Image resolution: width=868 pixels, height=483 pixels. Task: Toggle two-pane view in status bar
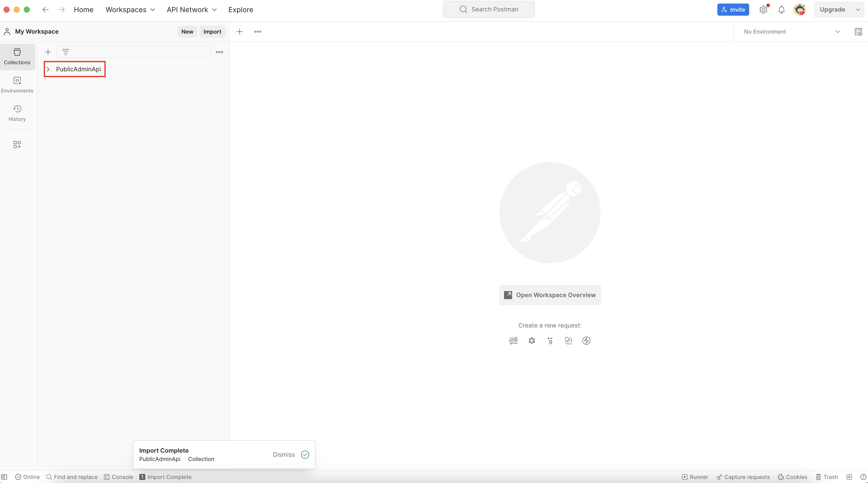(849, 477)
